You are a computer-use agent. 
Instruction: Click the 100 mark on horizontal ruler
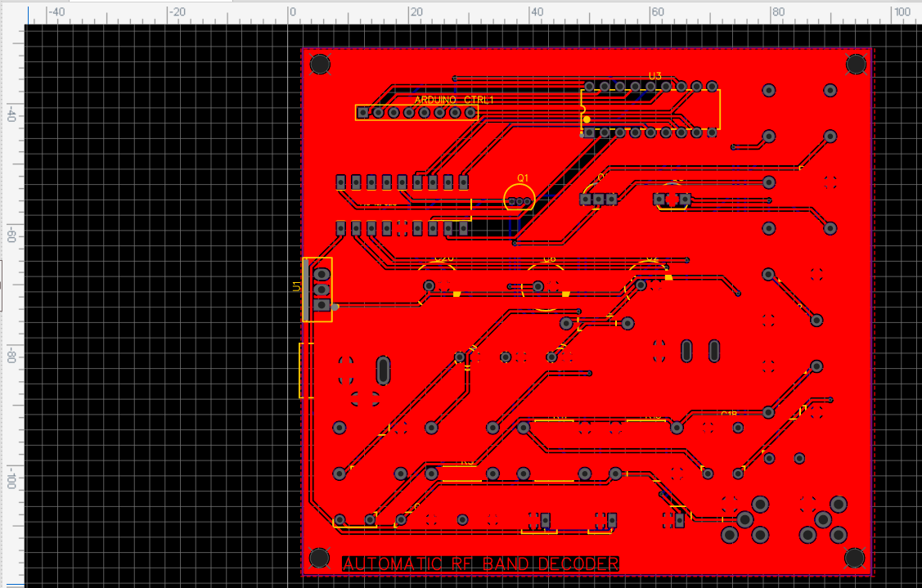point(900,12)
